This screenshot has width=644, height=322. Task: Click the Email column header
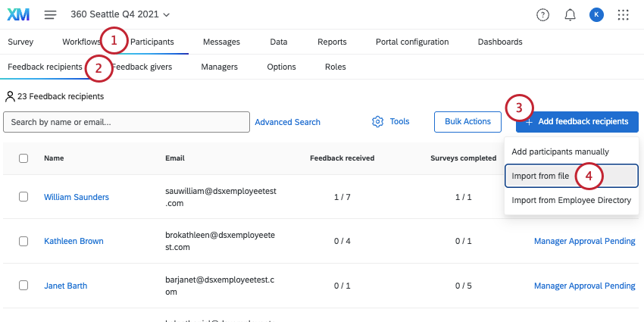(175, 158)
